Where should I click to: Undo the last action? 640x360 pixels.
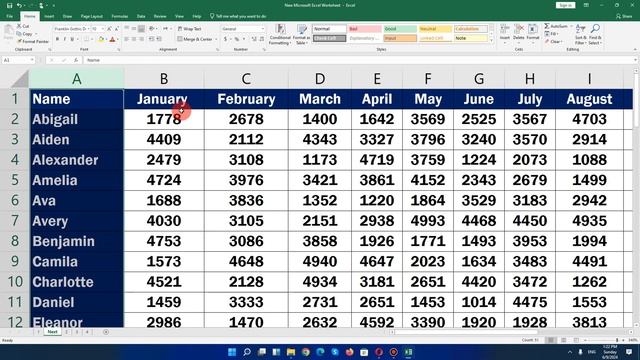coord(19,5)
